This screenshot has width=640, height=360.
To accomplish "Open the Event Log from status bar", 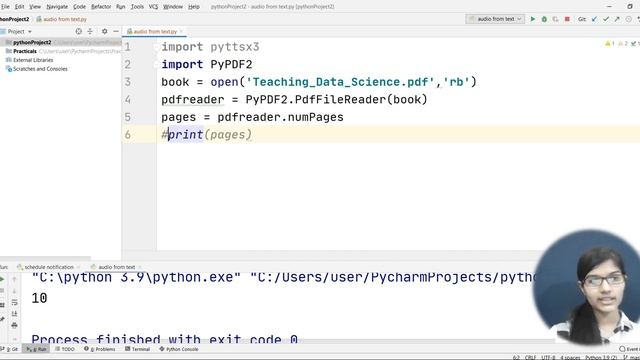I will (x=629, y=349).
